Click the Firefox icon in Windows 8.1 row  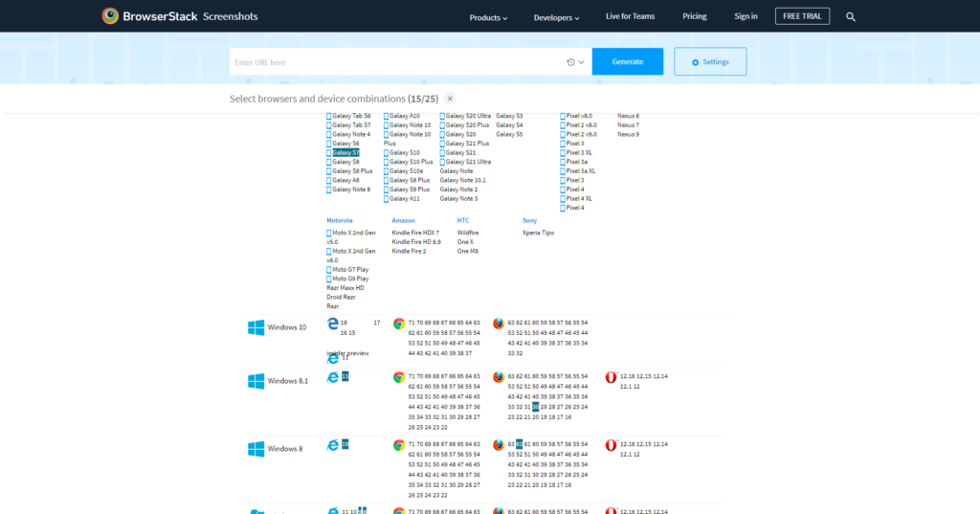[x=498, y=377]
